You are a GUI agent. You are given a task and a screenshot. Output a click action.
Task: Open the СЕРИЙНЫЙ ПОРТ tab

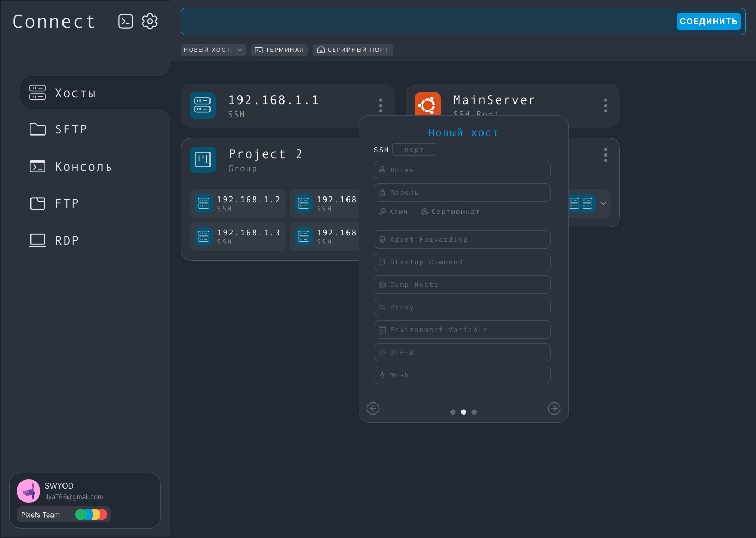pos(353,50)
